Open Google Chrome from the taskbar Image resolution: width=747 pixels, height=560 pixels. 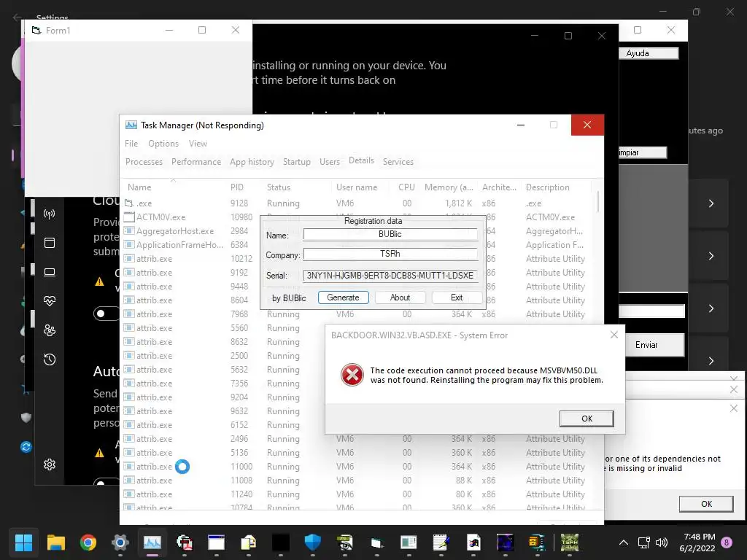[x=88, y=542]
